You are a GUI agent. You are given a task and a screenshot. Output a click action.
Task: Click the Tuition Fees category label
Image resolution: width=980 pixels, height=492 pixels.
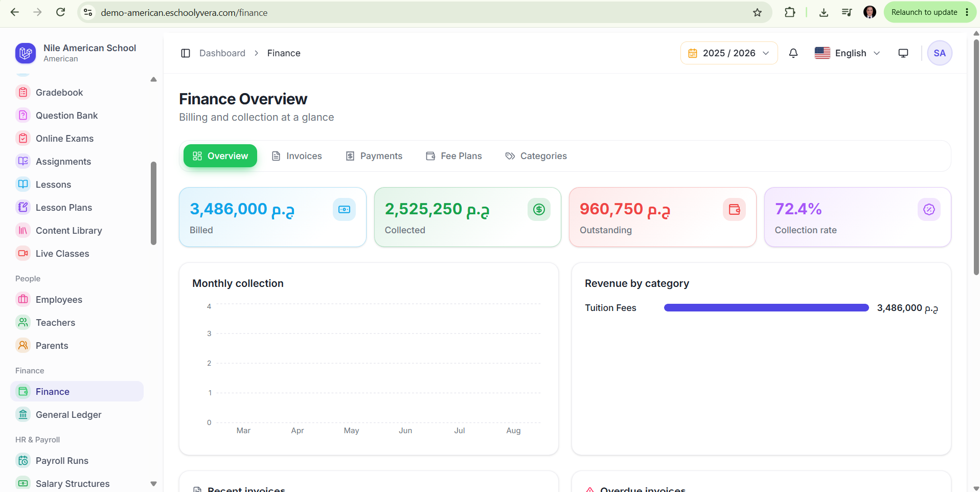pos(610,308)
